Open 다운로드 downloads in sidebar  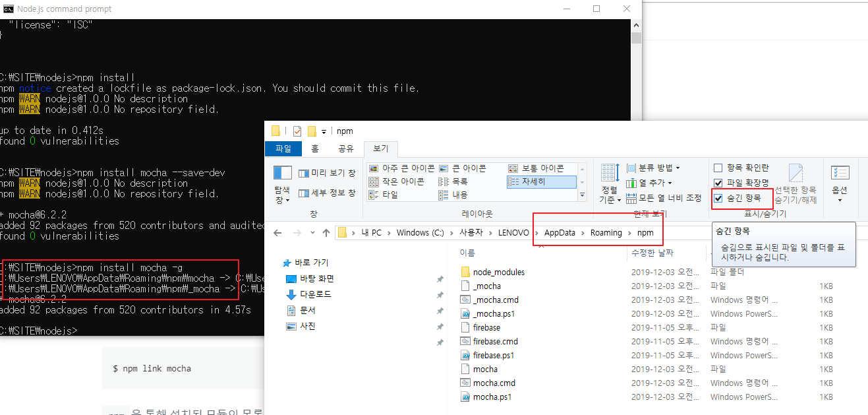pyautogui.click(x=308, y=294)
